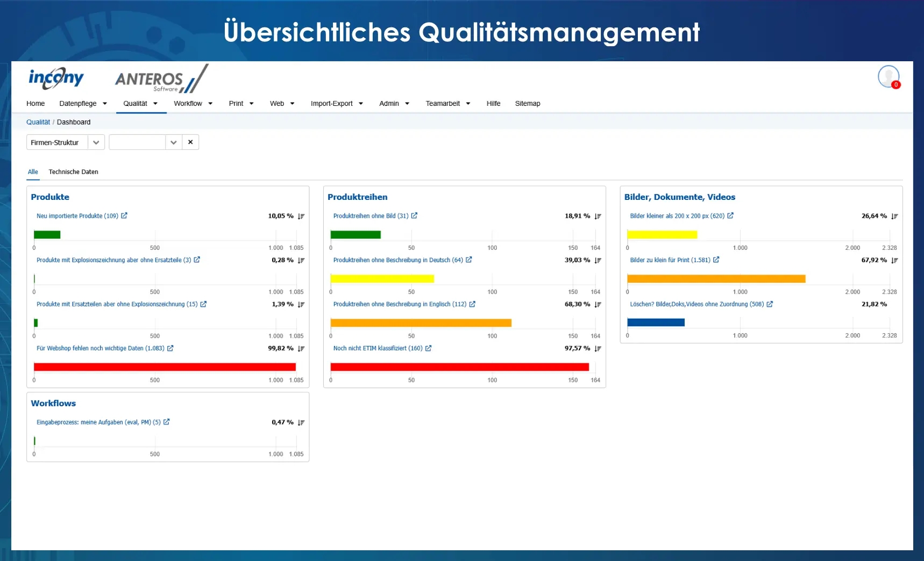Open external link icon for Bilder zu klein für Print
The width and height of the screenshot is (924, 561).
(x=716, y=260)
